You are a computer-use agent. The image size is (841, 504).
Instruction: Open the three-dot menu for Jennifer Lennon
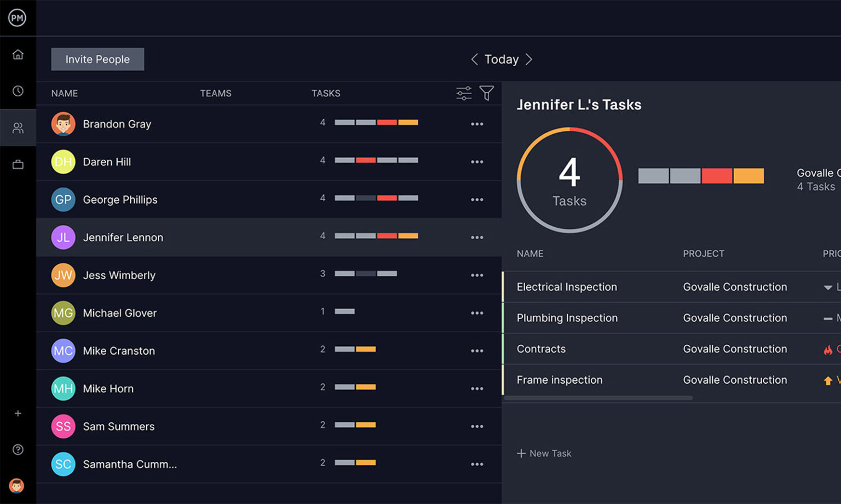coord(477,237)
